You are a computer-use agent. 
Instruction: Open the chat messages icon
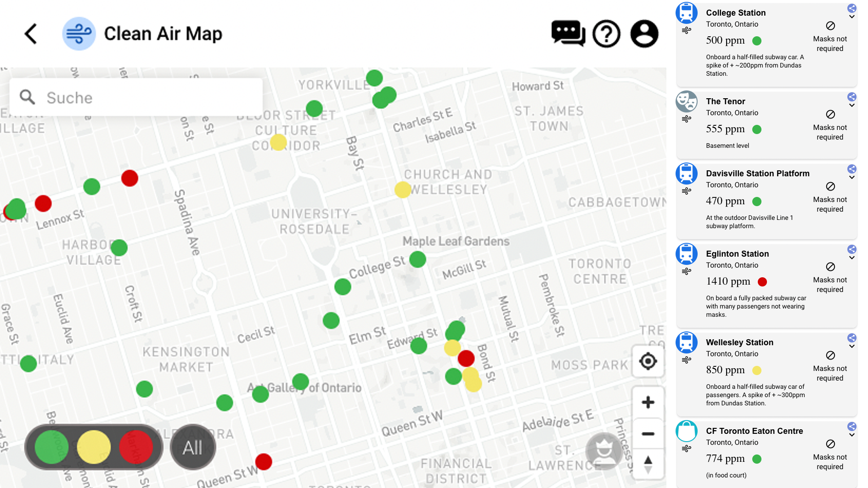point(568,34)
